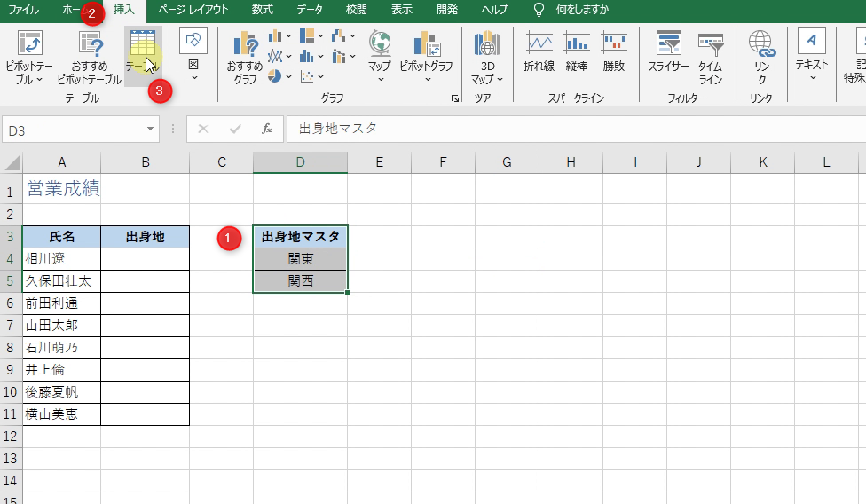This screenshot has height=504, width=866.
Task: Click the Slicer (スライサー) filter icon
Action: coord(668,51)
